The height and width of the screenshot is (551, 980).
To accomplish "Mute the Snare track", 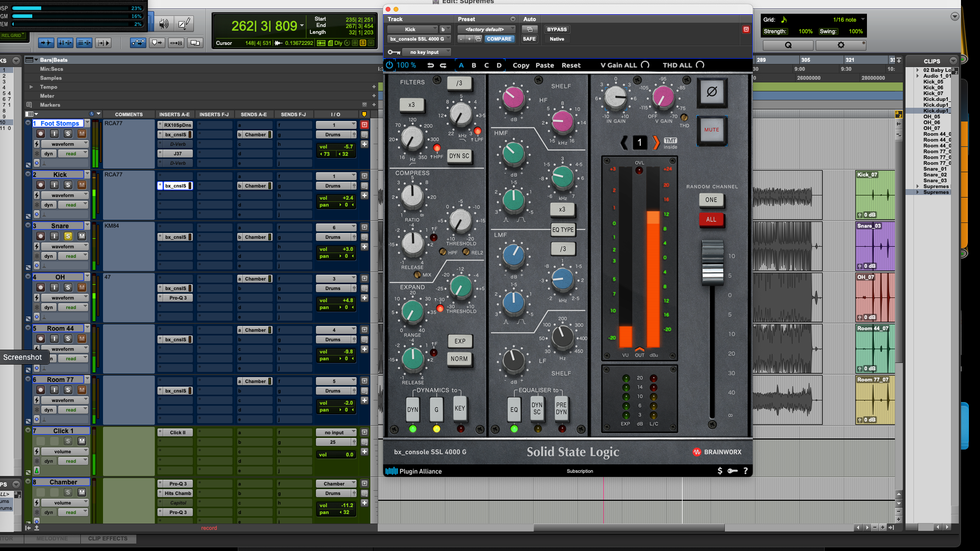I will click(x=82, y=236).
